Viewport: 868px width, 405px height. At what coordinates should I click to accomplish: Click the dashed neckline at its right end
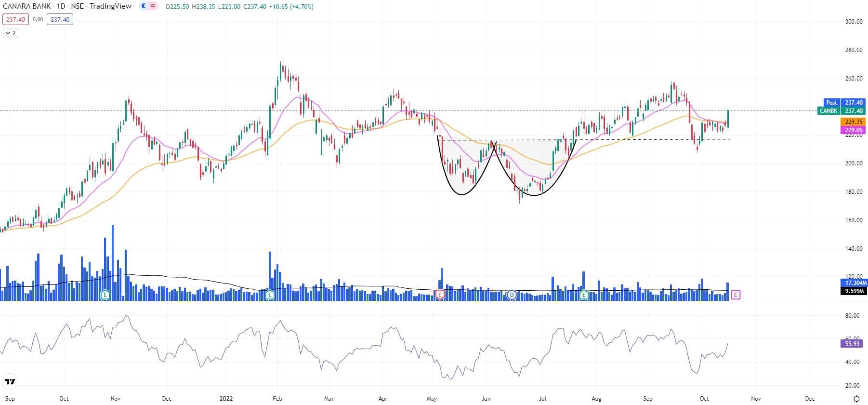pyautogui.click(x=729, y=139)
